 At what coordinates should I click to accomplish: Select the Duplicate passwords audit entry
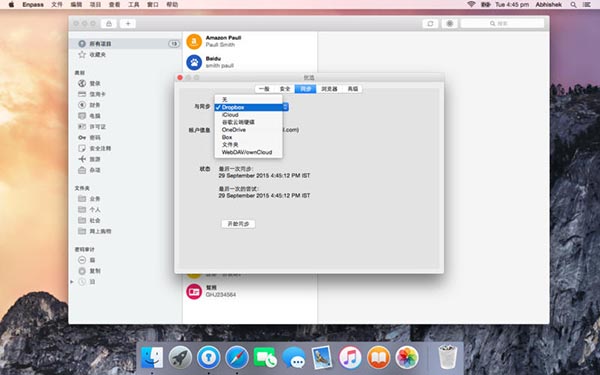click(89, 271)
